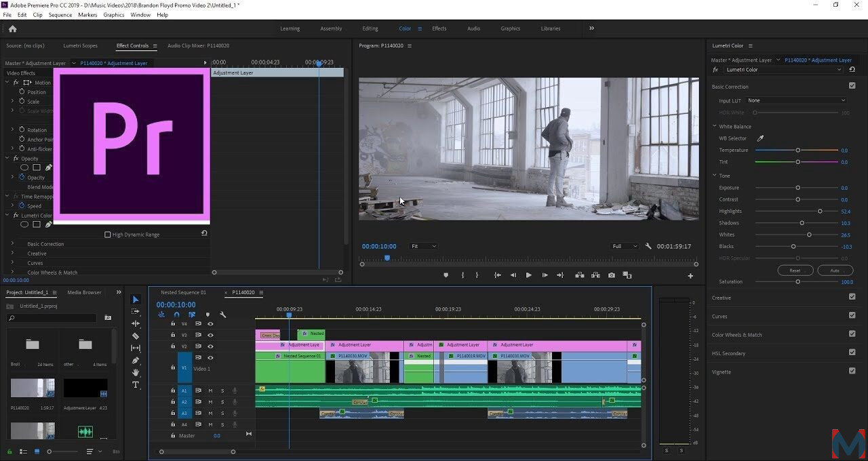Hide the V4 video track output

pyautogui.click(x=210, y=324)
